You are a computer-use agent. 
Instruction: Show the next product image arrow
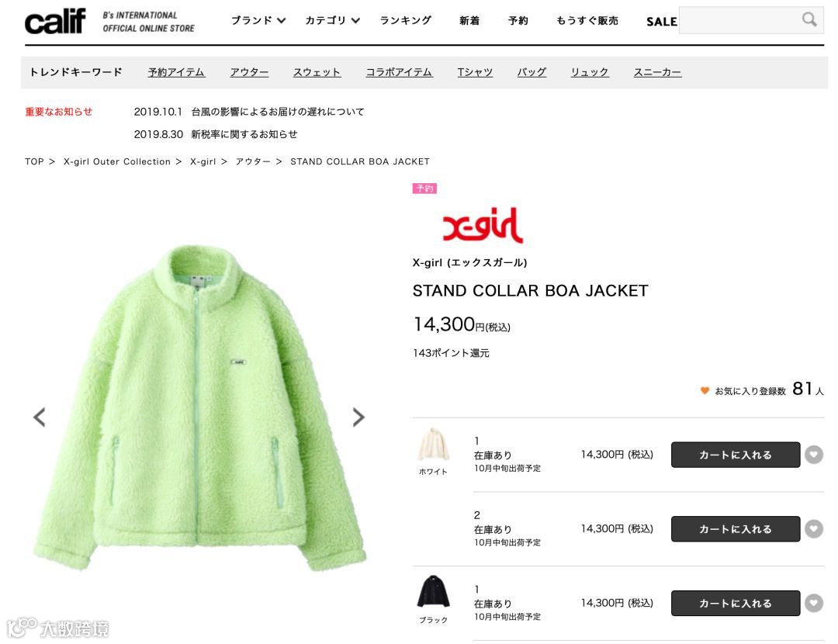(358, 417)
